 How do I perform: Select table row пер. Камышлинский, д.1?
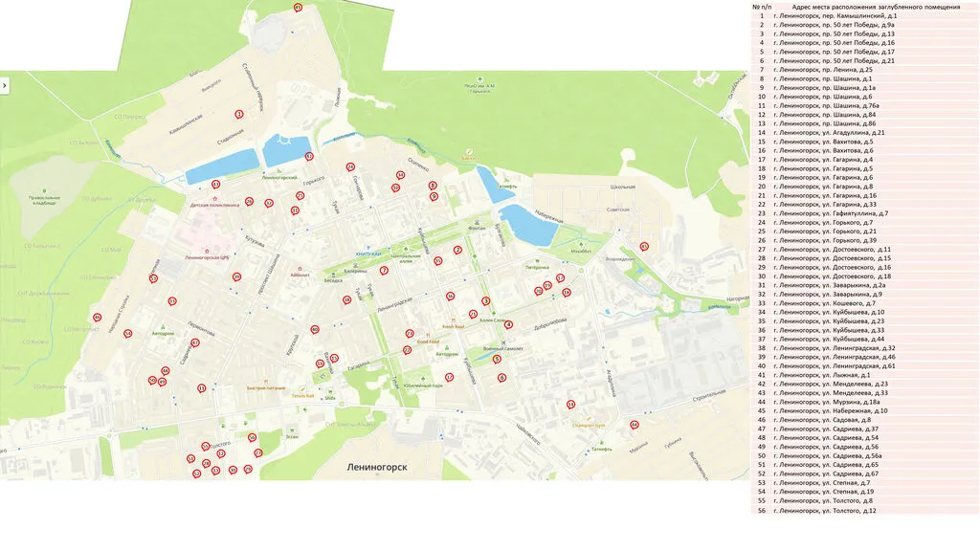(x=833, y=16)
